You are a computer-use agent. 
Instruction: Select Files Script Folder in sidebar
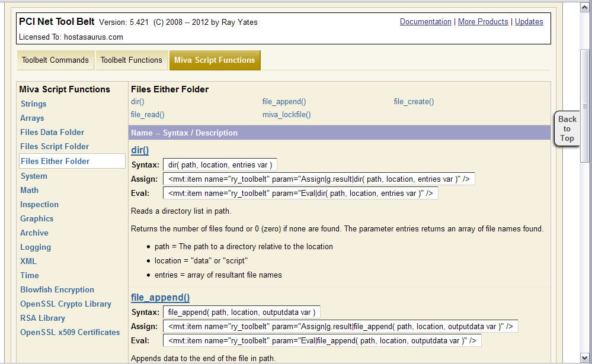point(55,146)
